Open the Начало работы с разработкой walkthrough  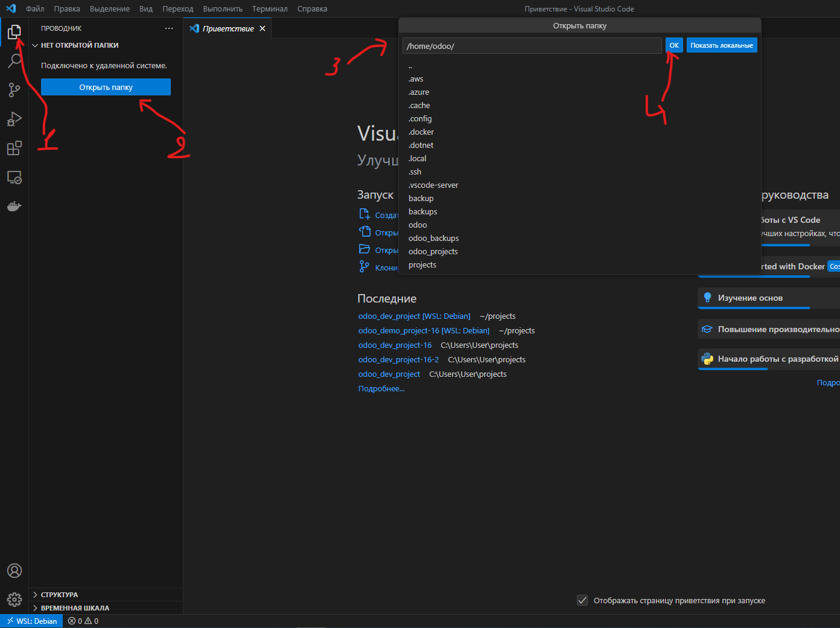(x=769, y=359)
